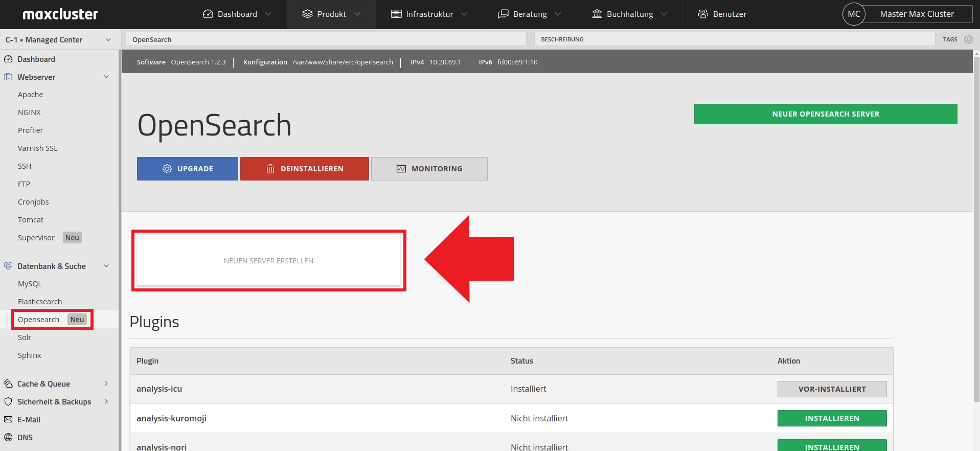Expand the Produkt menu chevron
980x451 pixels.
click(x=357, y=14)
